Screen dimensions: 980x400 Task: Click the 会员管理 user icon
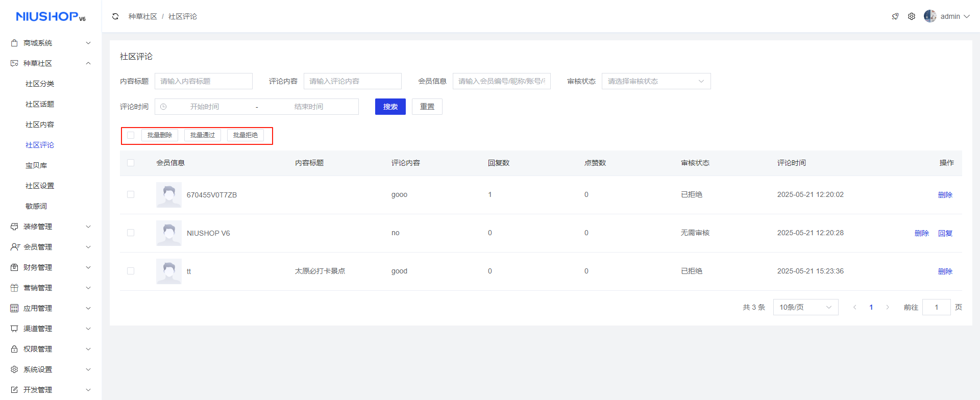click(x=15, y=247)
